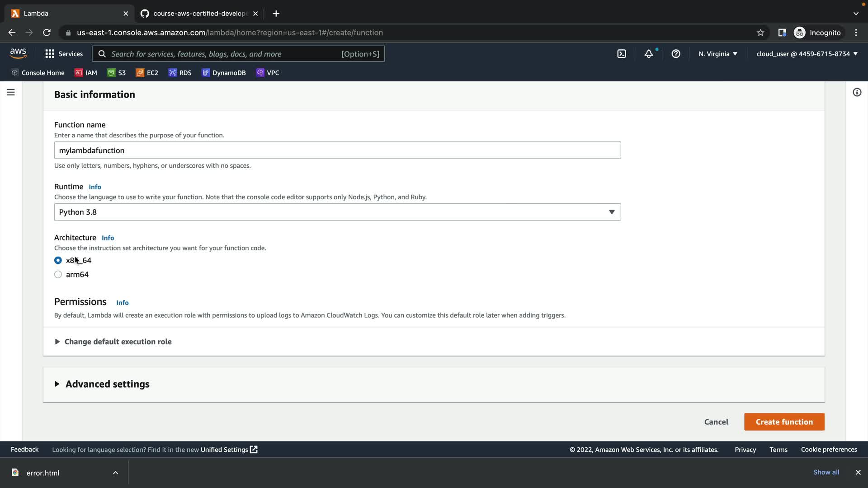Expand the Advanced settings section
Viewport: 868px width, 488px height.
tap(107, 384)
